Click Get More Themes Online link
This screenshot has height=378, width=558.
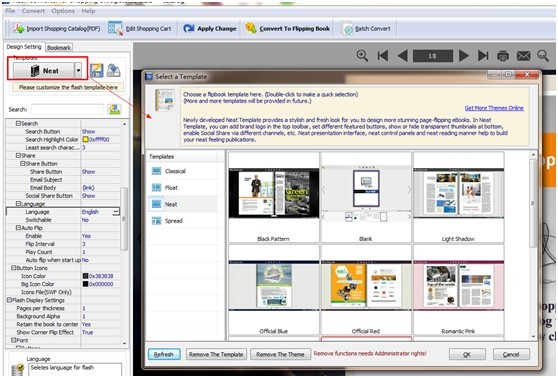click(x=494, y=108)
